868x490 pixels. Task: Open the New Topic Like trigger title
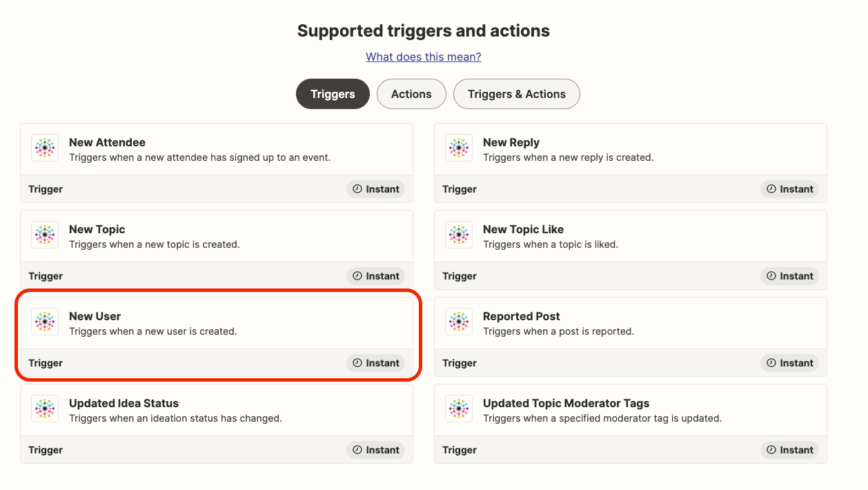pos(524,229)
